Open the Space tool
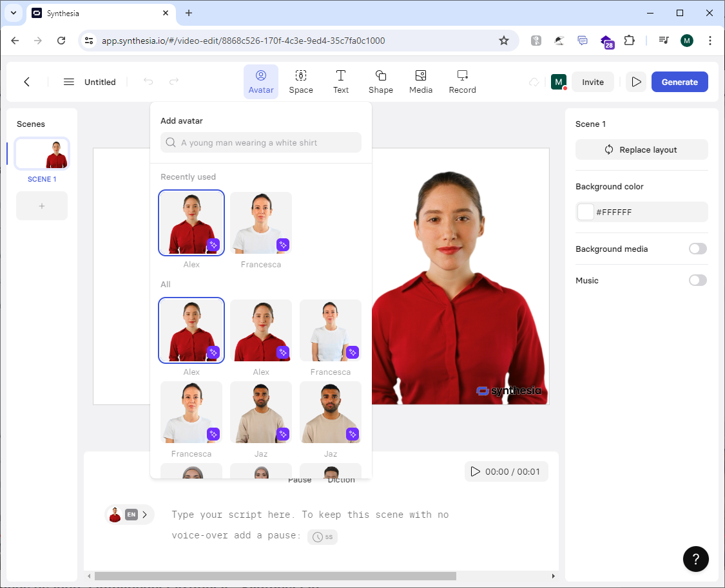Screen dimensions: 725x588 tap(301, 82)
